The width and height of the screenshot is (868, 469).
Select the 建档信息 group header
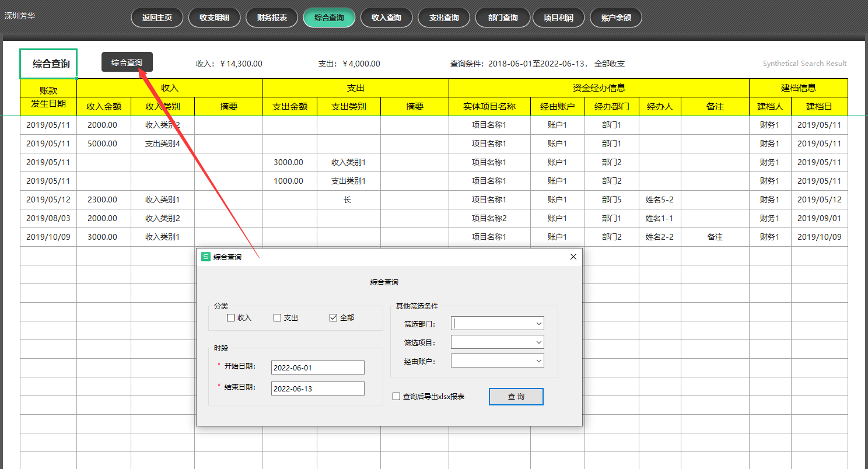point(799,88)
